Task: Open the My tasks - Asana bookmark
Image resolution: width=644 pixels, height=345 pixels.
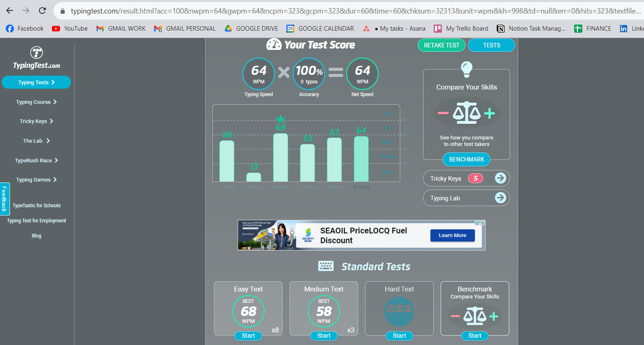Action: [394, 29]
